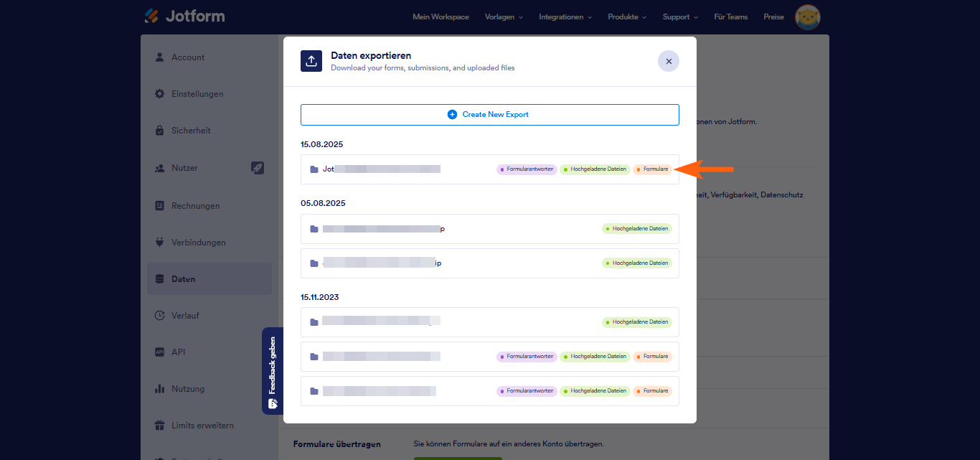Open Einstellungen gear icon in sidebar
This screenshot has height=460, width=980.
coord(159,94)
